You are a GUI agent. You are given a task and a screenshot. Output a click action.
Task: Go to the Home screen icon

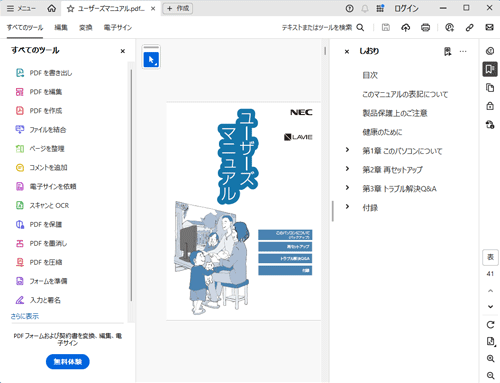point(51,8)
